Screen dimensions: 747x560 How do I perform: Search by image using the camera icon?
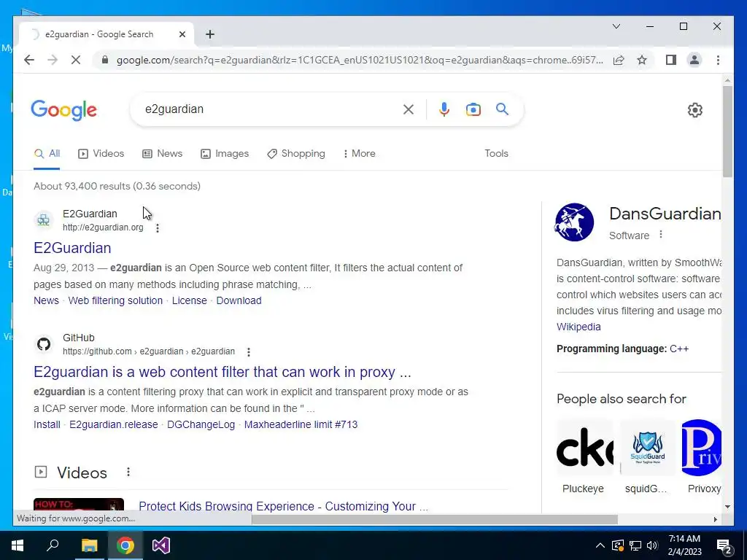pos(473,109)
